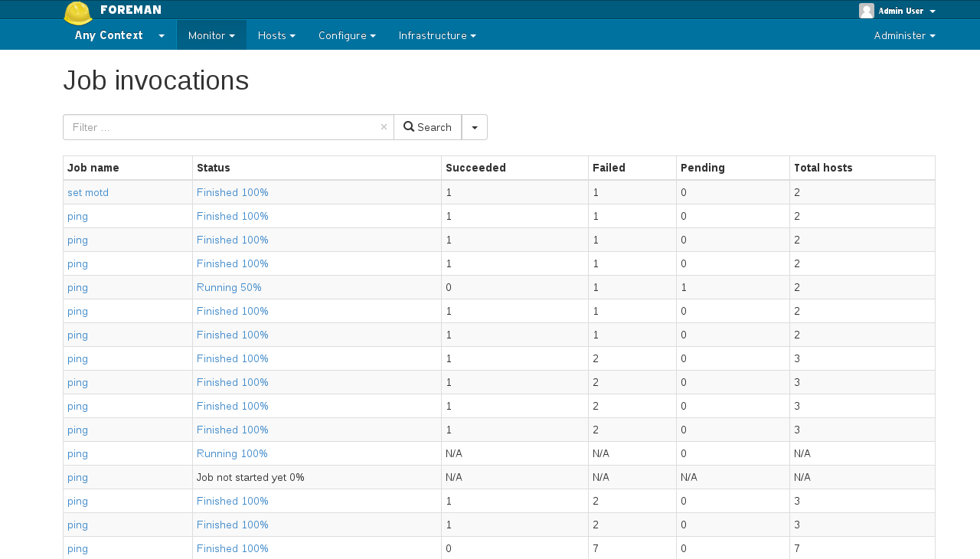Open the set motd job link
The height and width of the screenshot is (559, 980).
[x=88, y=192]
